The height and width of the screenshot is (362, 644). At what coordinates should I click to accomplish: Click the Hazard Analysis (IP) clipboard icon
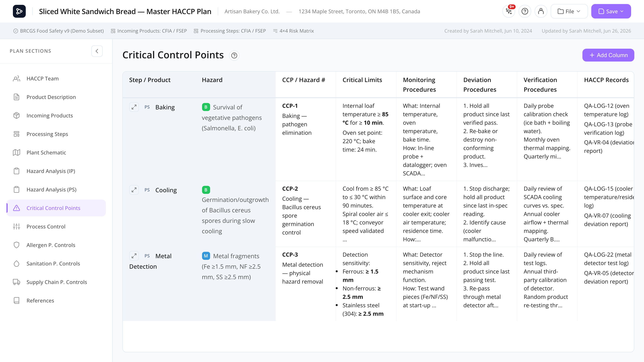(17, 171)
